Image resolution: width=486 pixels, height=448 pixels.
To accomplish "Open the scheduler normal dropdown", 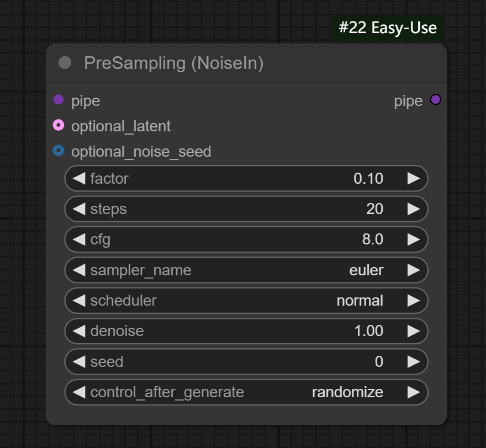I will [x=246, y=301].
